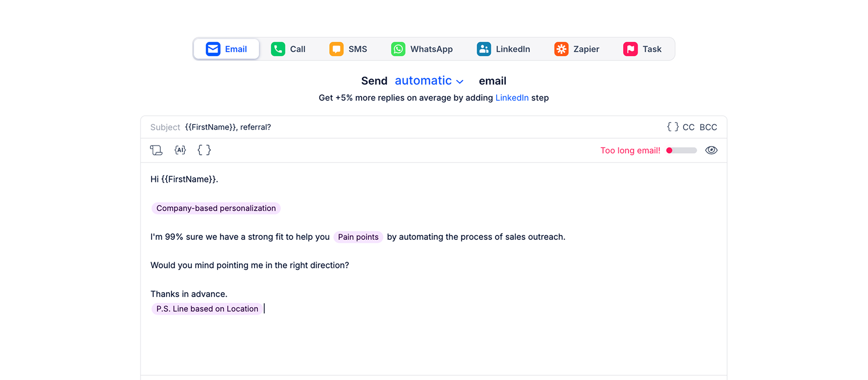This screenshot has height=380, width=868.
Task: Click the chevron next to automatic
Action: pyautogui.click(x=460, y=82)
